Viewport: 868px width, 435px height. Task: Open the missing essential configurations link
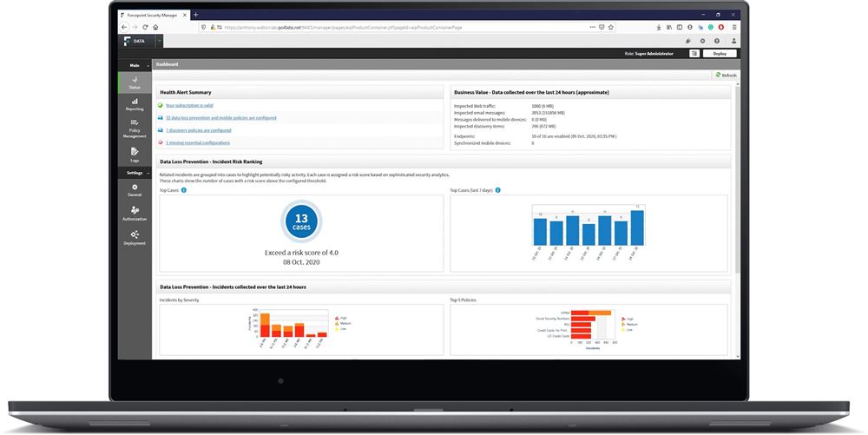tap(198, 142)
